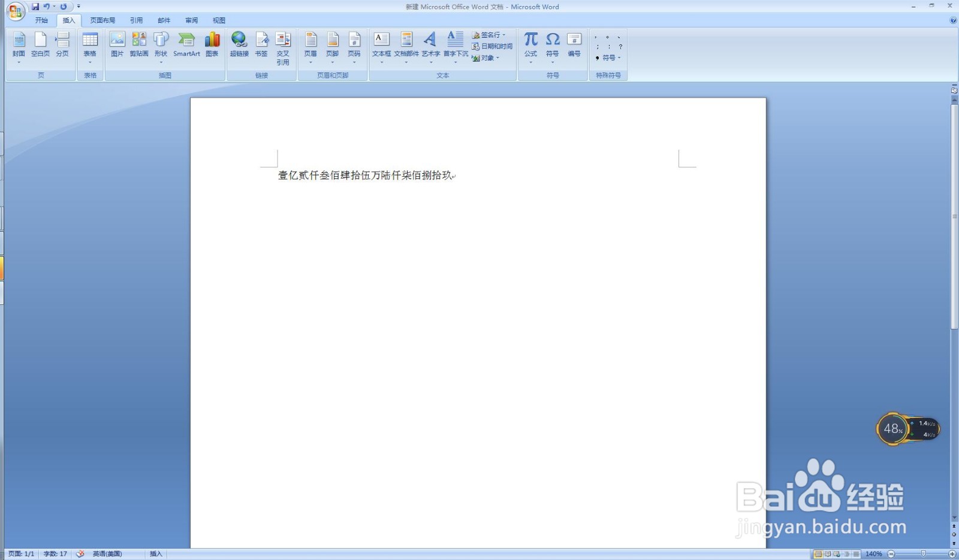Switch to the 引用 tab
This screenshot has height=560, width=959.
(x=137, y=20)
